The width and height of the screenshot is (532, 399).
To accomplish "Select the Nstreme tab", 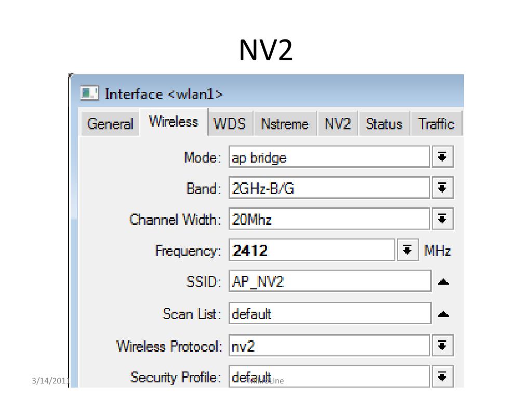I will click(x=285, y=124).
